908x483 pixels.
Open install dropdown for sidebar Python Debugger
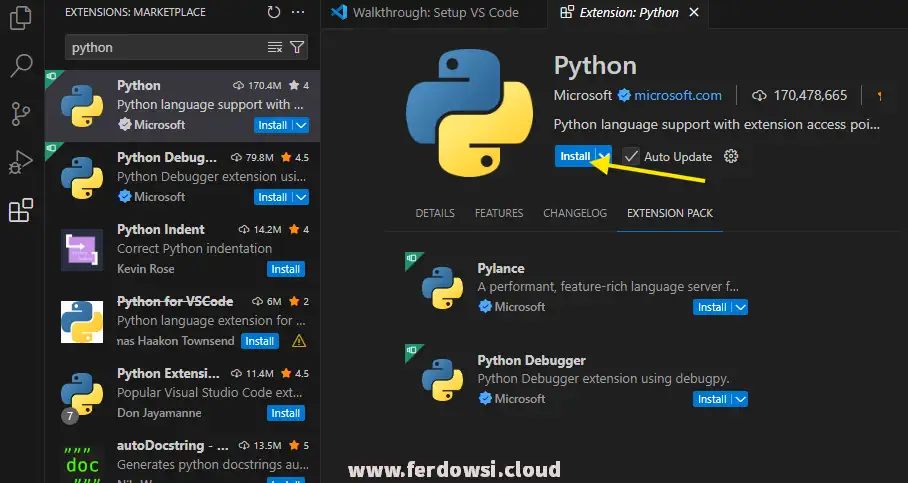pos(301,197)
